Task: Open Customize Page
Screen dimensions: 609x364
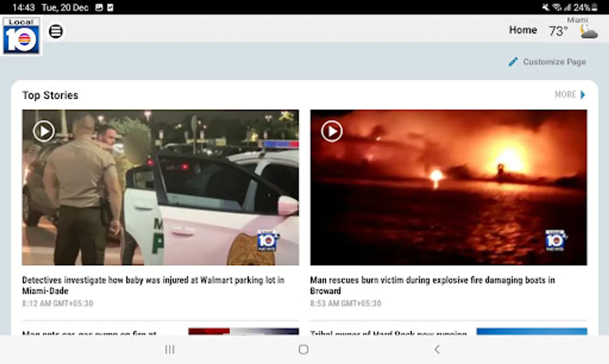Action: click(554, 62)
